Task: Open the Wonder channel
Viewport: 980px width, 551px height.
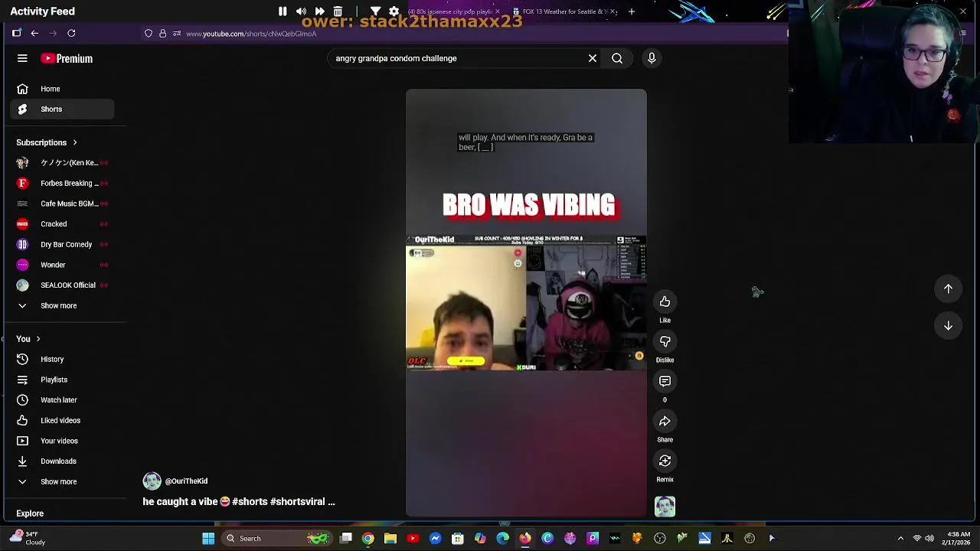Action: click(x=63, y=265)
